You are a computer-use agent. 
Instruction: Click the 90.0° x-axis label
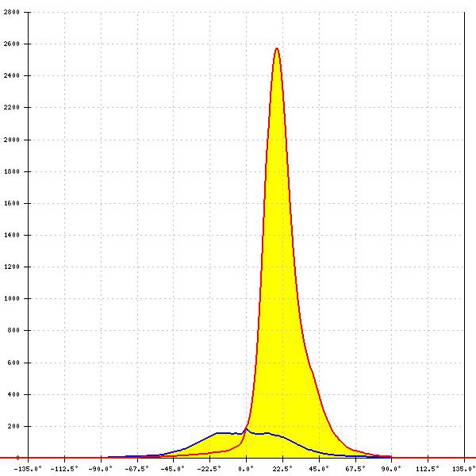click(x=391, y=469)
